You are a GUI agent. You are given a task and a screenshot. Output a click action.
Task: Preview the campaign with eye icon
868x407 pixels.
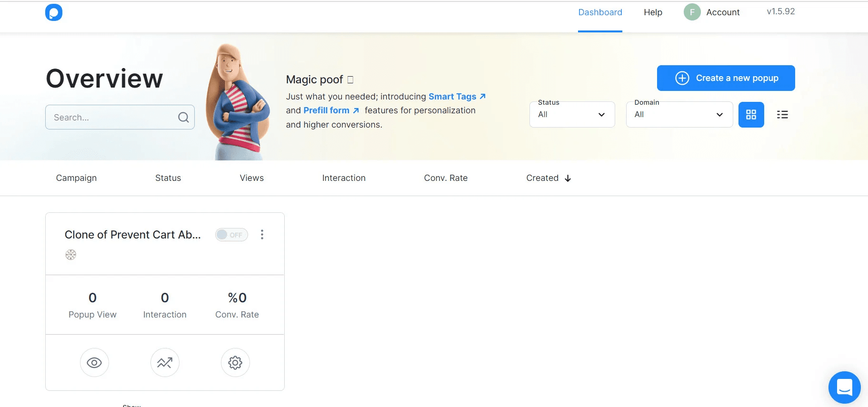94,363
